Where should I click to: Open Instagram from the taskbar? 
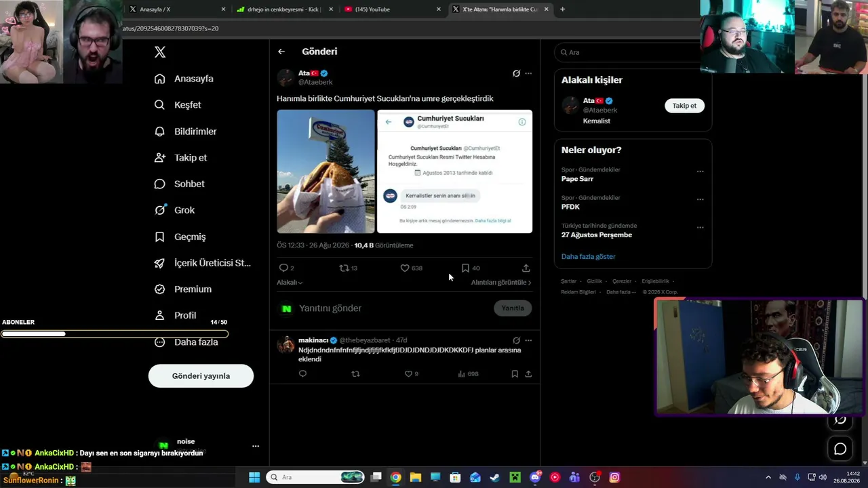coord(614,477)
